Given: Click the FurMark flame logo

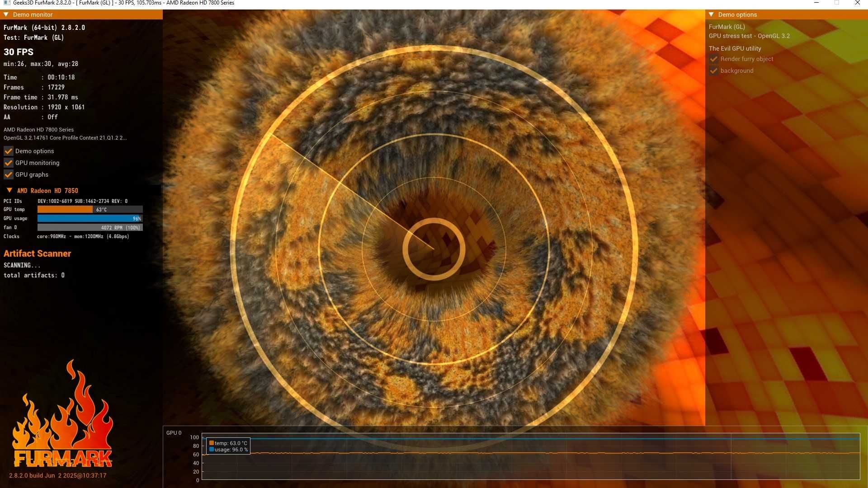Looking at the screenshot, I should tap(62, 413).
